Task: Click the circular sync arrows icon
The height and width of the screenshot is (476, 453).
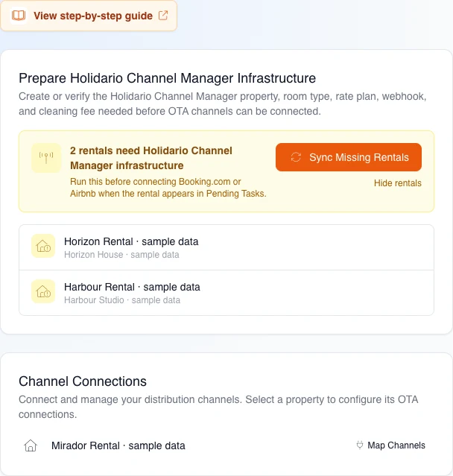Action: coord(296,157)
